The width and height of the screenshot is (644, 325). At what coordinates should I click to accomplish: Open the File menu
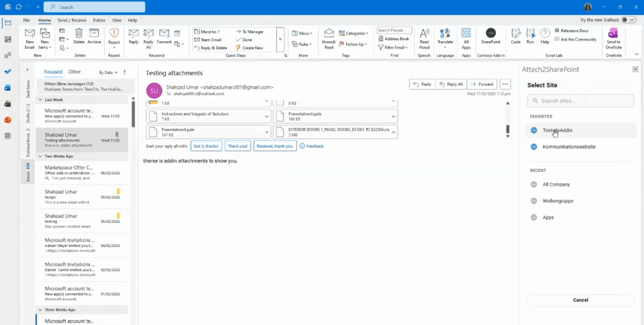tap(27, 20)
